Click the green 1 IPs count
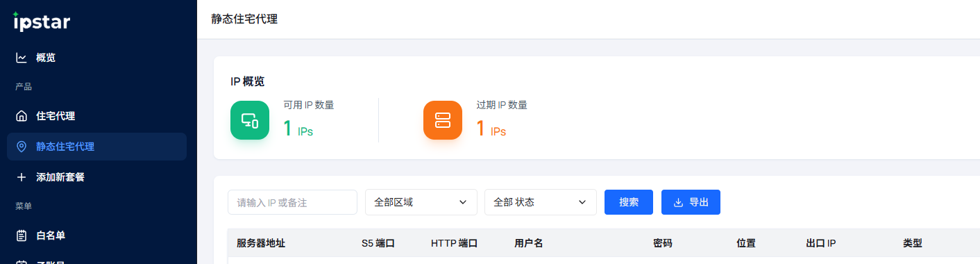Viewport: 980px width, 264px height. (298, 129)
